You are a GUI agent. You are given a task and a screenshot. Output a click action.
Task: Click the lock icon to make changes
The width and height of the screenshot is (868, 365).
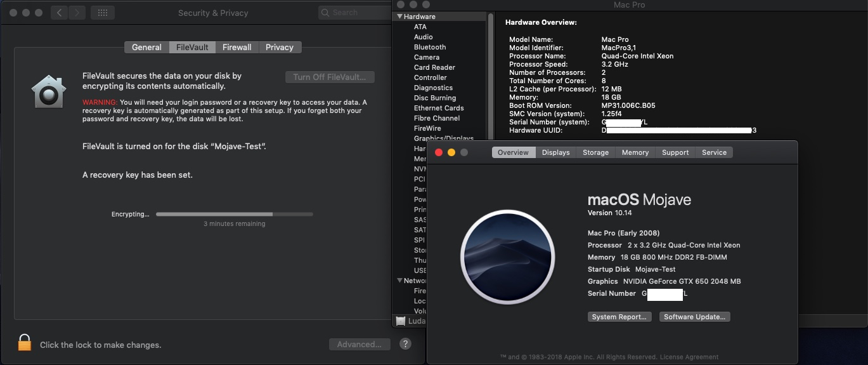tap(24, 343)
